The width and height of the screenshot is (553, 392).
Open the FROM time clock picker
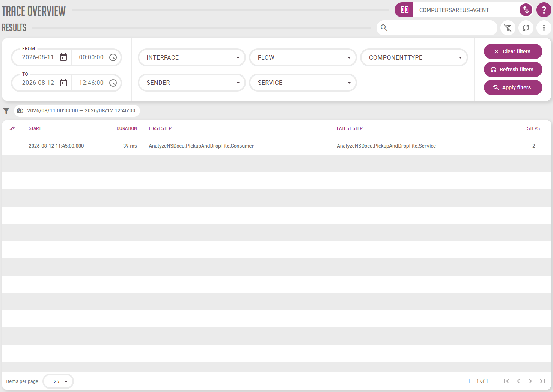(x=113, y=57)
